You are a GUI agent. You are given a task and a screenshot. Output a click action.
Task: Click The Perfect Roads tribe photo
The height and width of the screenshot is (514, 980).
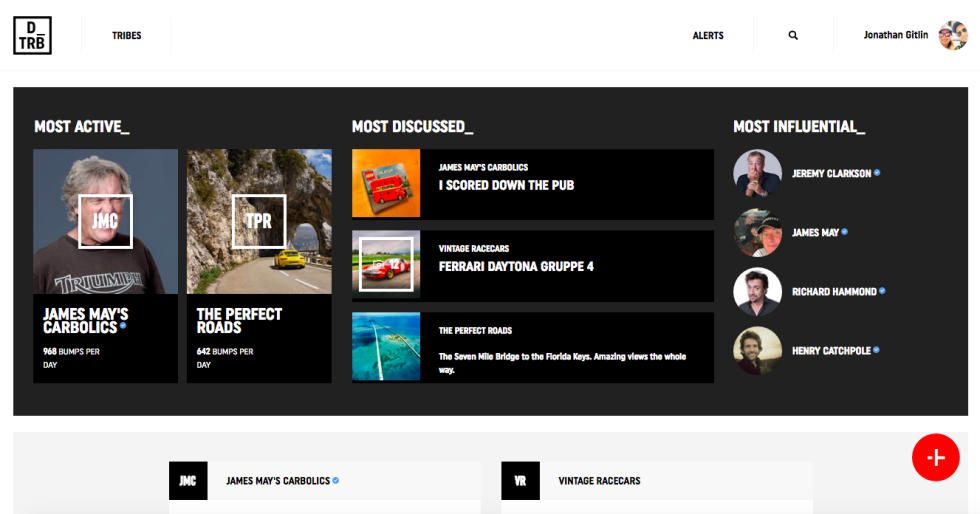pos(259,221)
